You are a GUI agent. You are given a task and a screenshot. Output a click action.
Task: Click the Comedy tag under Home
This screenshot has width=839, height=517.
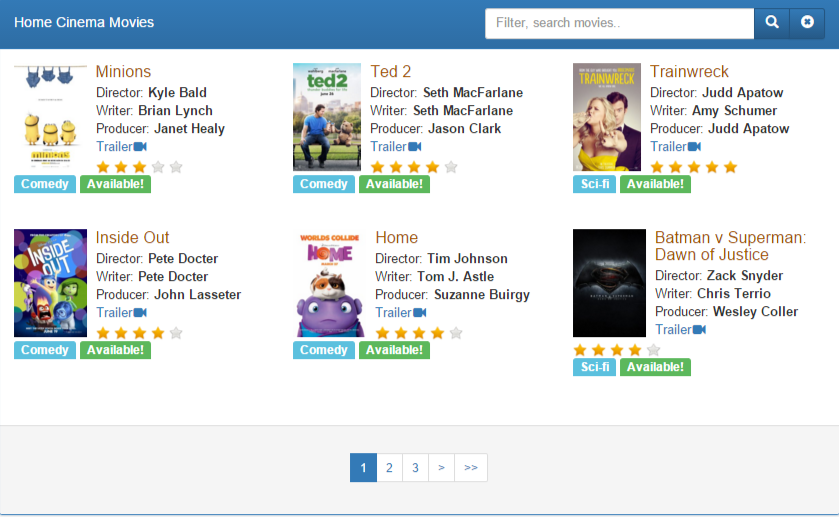(x=324, y=350)
